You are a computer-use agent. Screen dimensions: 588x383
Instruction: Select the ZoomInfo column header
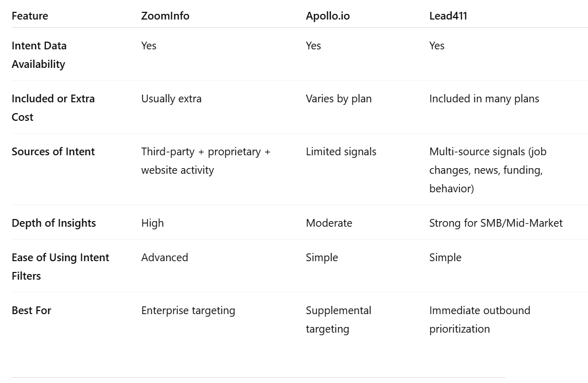coord(165,16)
